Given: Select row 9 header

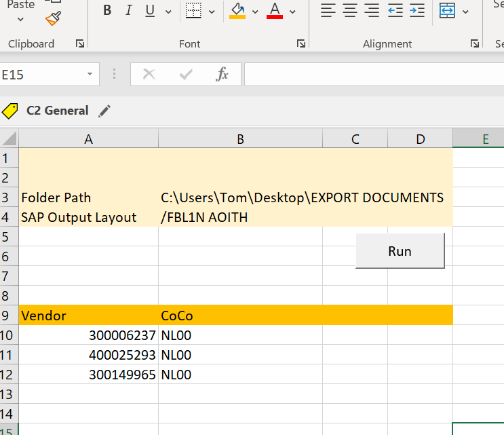Looking at the screenshot, I should 9,316.
